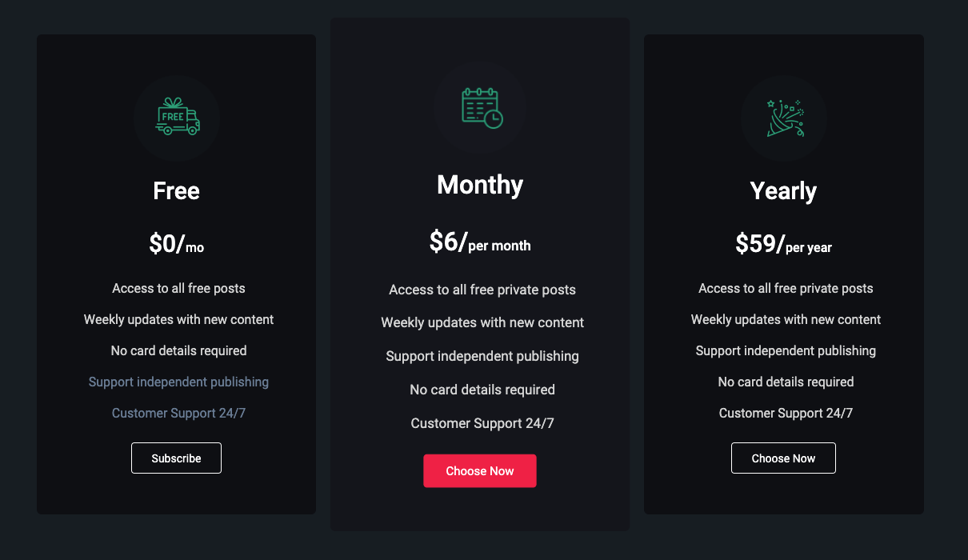
Task: Click 'Access to all free posts' feature
Action: click(x=178, y=288)
